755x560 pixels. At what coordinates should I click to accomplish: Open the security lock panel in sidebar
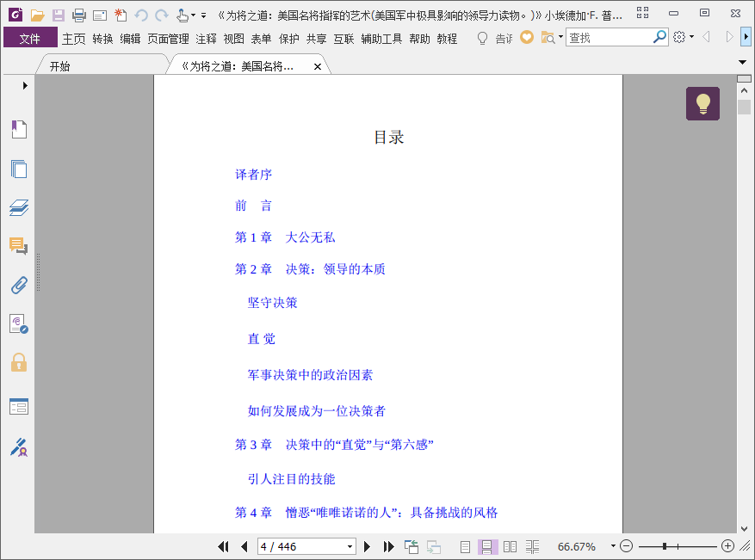coord(19,362)
